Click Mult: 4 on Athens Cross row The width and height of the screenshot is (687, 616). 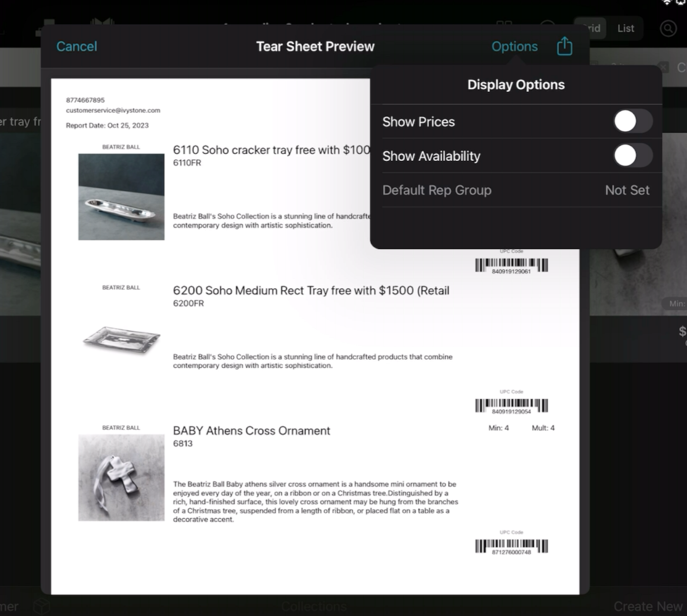[543, 428]
